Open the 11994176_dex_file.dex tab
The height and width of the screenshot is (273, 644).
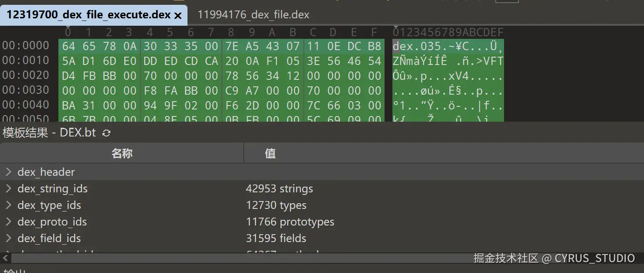click(x=253, y=15)
